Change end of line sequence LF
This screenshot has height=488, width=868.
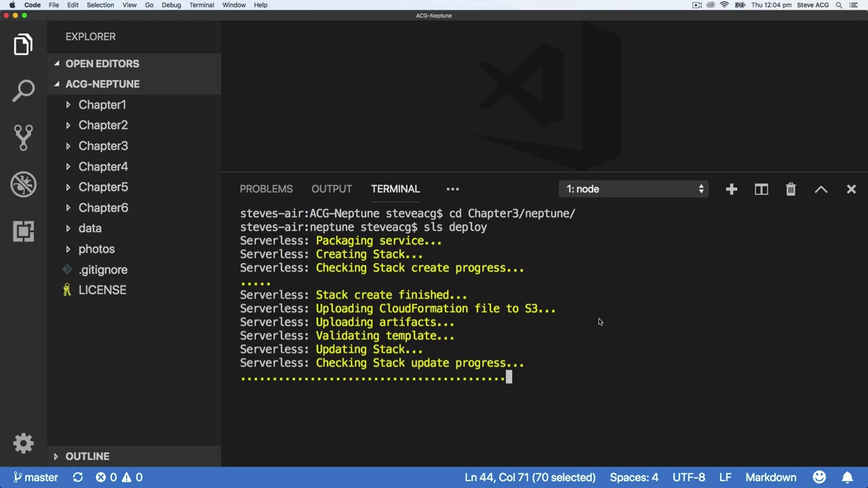tap(725, 477)
